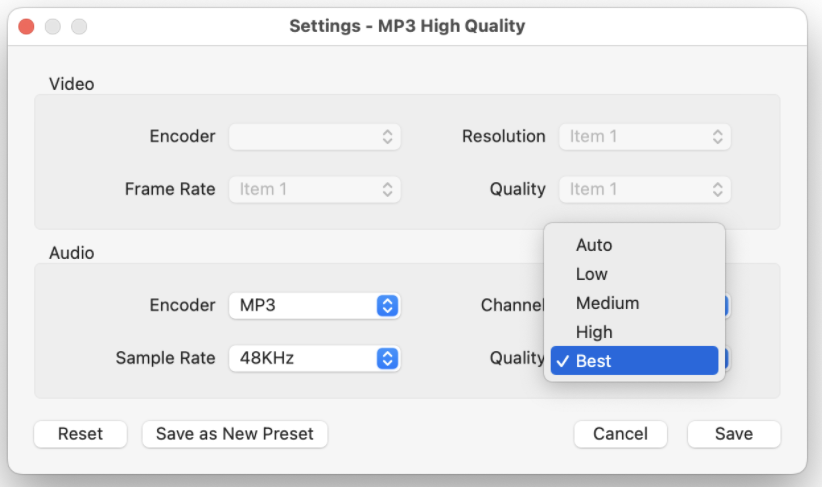This screenshot has height=487, width=822.
Task: Open the audio Encoder MP3 dropdown
Action: tap(314, 306)
